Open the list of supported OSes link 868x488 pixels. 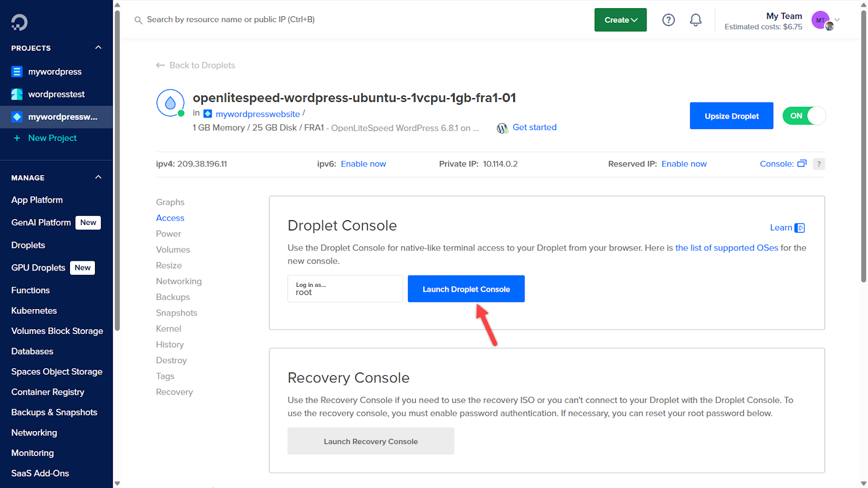pyautogui.click(x=726, y=248)
